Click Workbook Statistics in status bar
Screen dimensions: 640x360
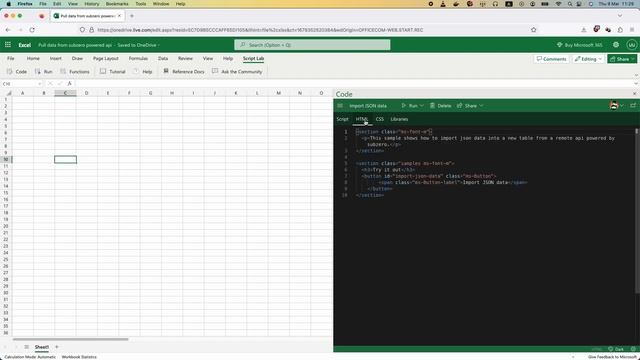tap(79, 357)
